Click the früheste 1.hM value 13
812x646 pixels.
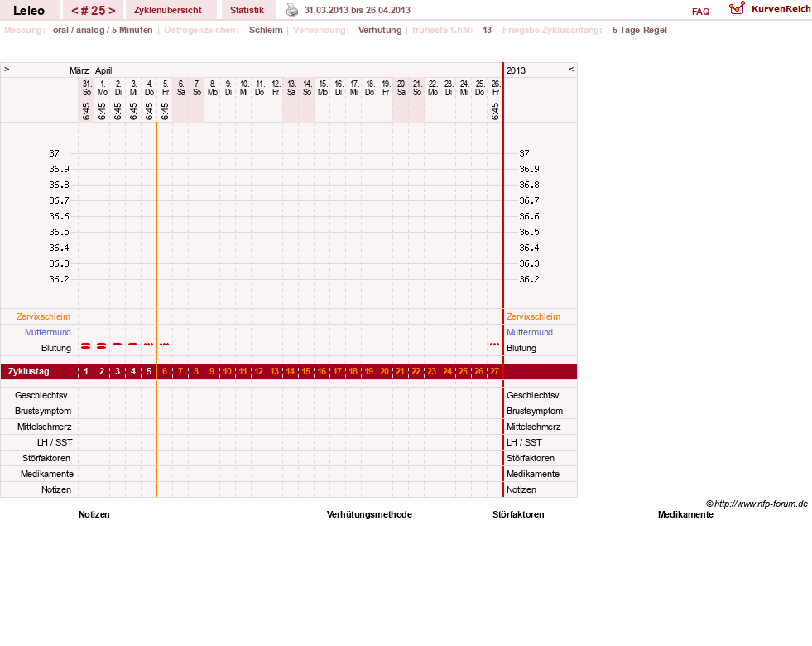pyautogui.click(x=487, y=30)
